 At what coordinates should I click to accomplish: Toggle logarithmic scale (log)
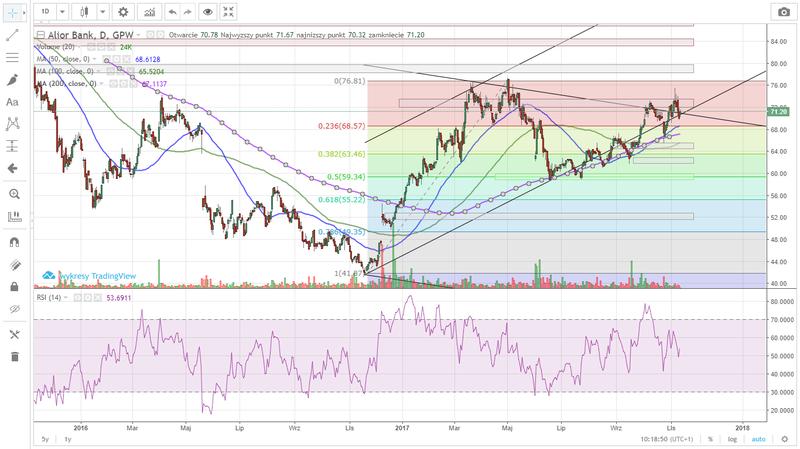734,439
